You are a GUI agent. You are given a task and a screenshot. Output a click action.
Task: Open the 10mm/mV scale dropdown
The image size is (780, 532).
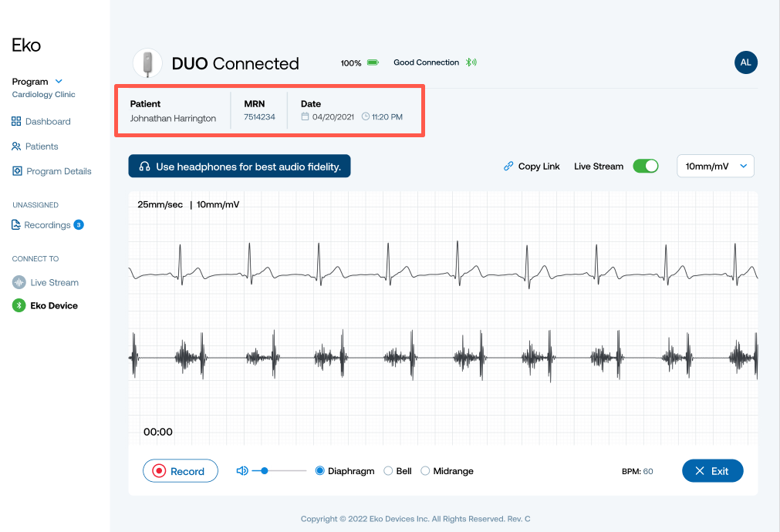click(715, 166)
